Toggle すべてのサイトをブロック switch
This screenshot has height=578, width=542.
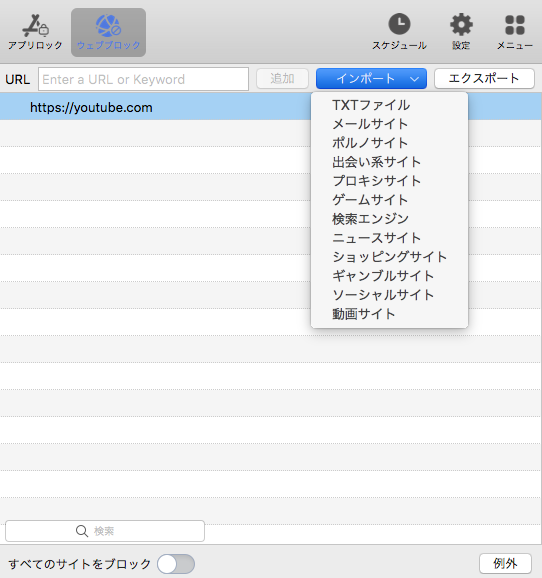click(x=176, y=564)
